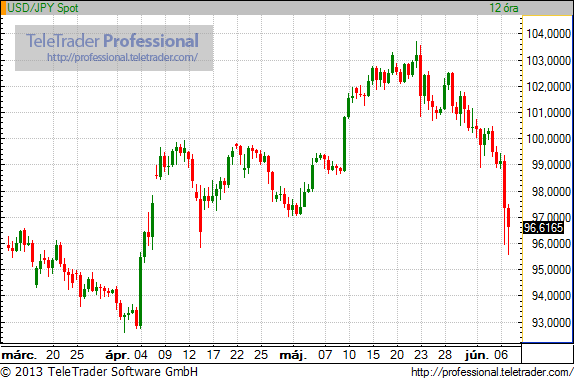This screenshot has height=381, width=574.
Task: Click the orange marker beside USD/JPY Spot
Action: 3,8
